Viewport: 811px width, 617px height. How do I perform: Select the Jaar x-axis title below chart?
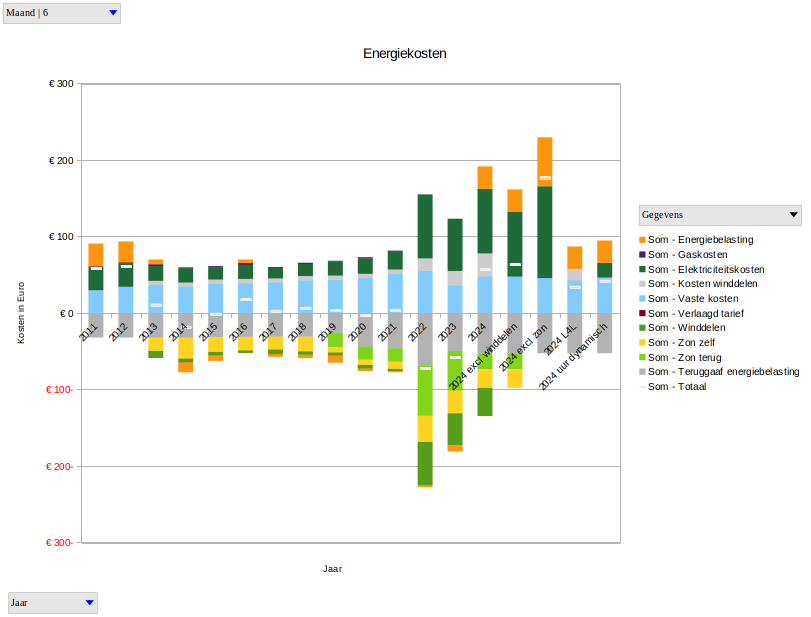(332, 568)
